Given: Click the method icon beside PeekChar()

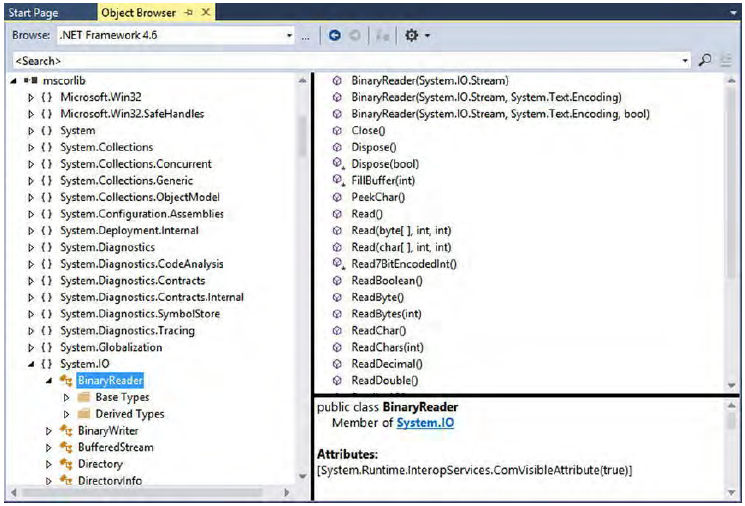Looking at the screenshot, I should [x=337, y=197].
